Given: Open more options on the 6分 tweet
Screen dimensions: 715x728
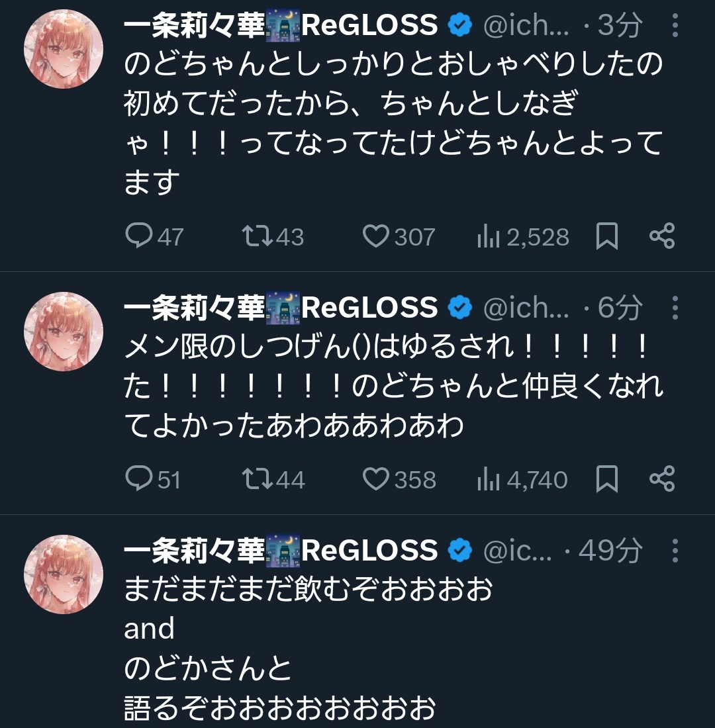Looking at the screenshot, I should point(675,308).
